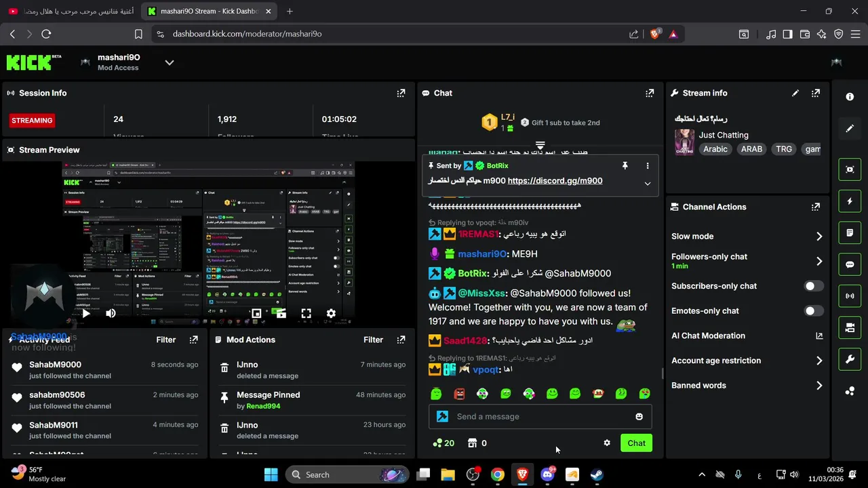Toggle the stream preview sidebar icon
This screenshot has height=488, width=868.
(x=850, y=169)
